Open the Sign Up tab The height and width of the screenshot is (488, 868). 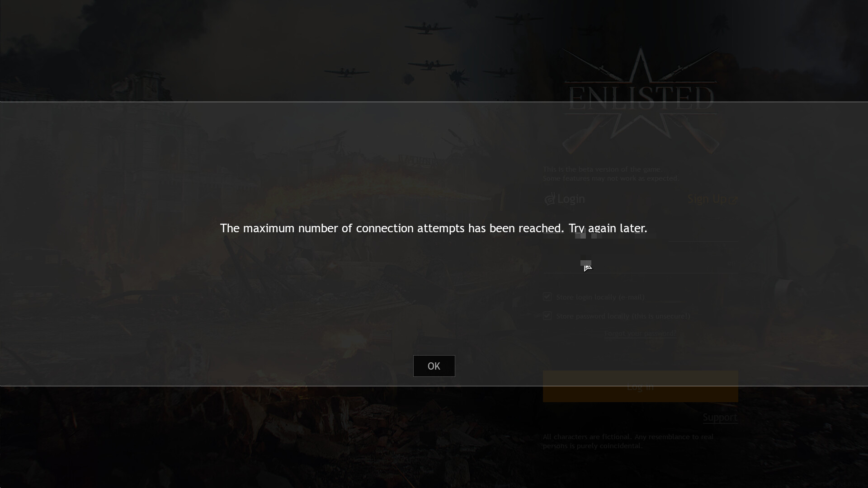coord(707,199)
